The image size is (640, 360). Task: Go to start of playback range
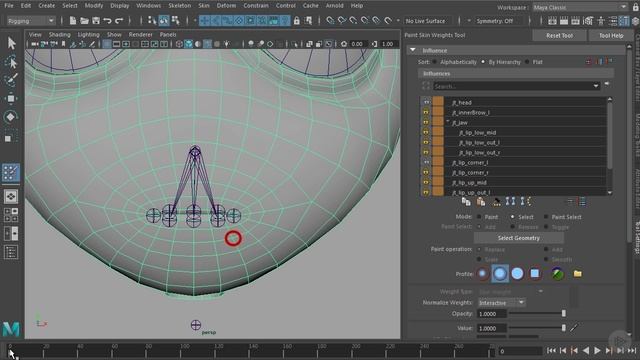551,350
